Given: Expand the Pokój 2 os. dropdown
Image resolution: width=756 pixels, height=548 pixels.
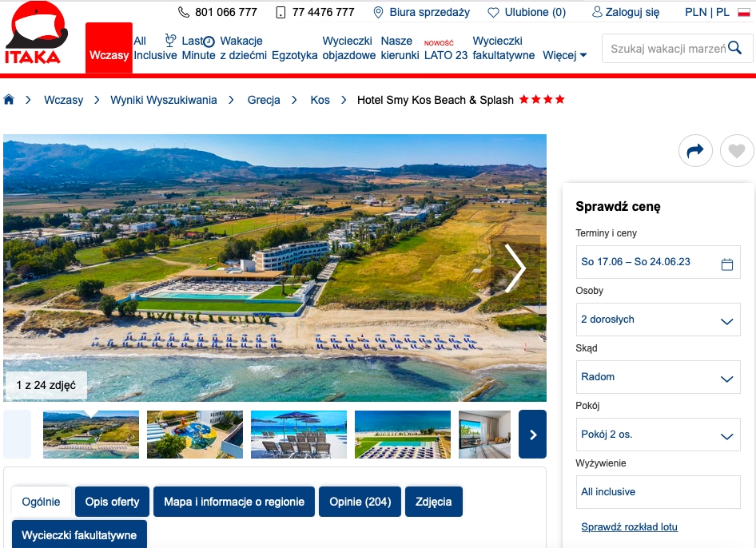Looking at the screenshot, I should [x=659, y=435].
